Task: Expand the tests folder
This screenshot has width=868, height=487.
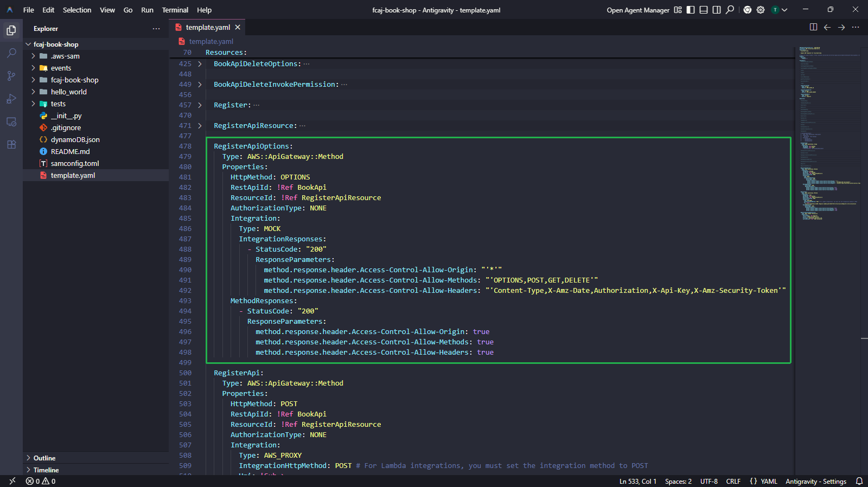Action: (x=95, y=104)
